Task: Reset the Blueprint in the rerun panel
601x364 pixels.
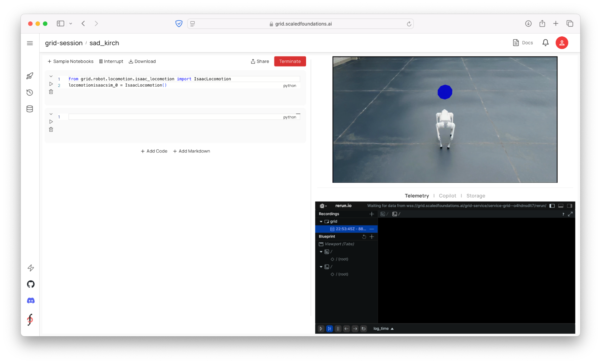Action: coord(364,237)
